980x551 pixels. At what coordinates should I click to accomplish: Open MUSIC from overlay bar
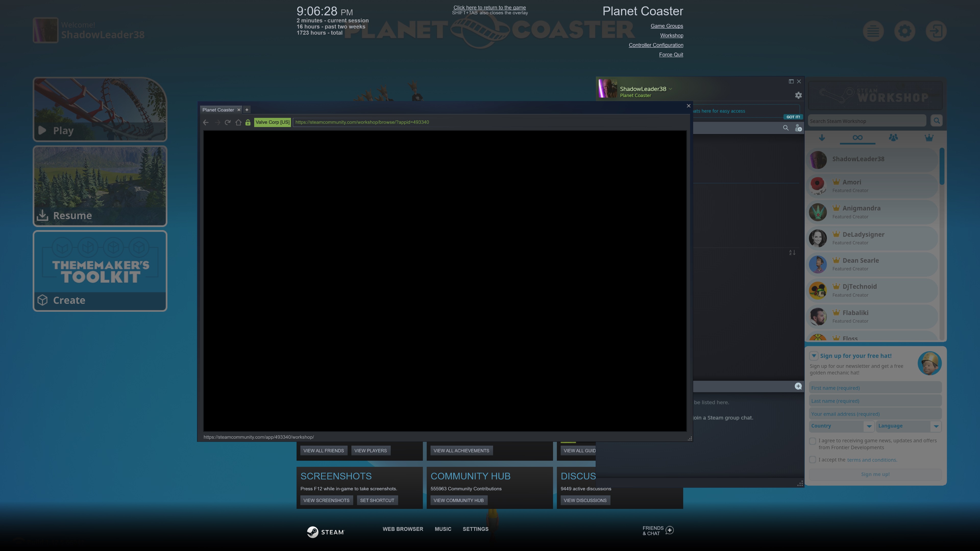point(443,529)
